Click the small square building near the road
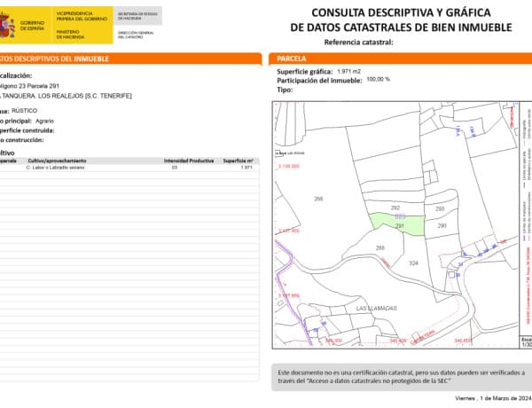532x408 pixels. 451,275
